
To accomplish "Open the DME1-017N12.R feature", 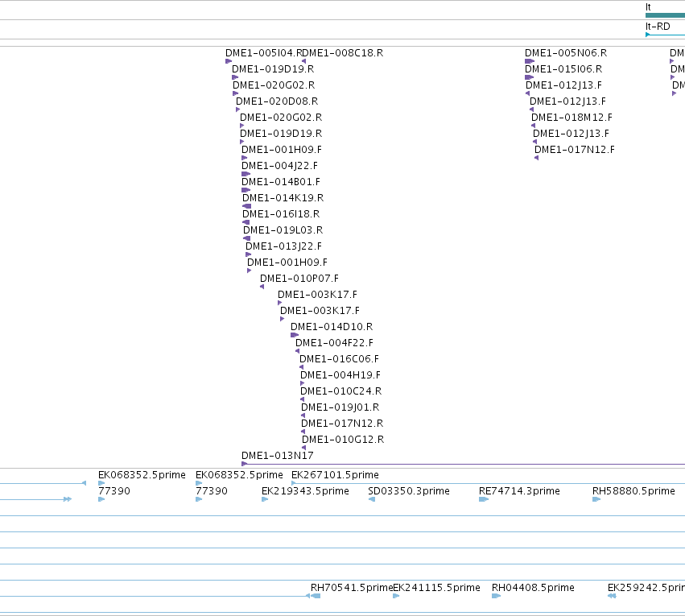I will pos(342,424).
